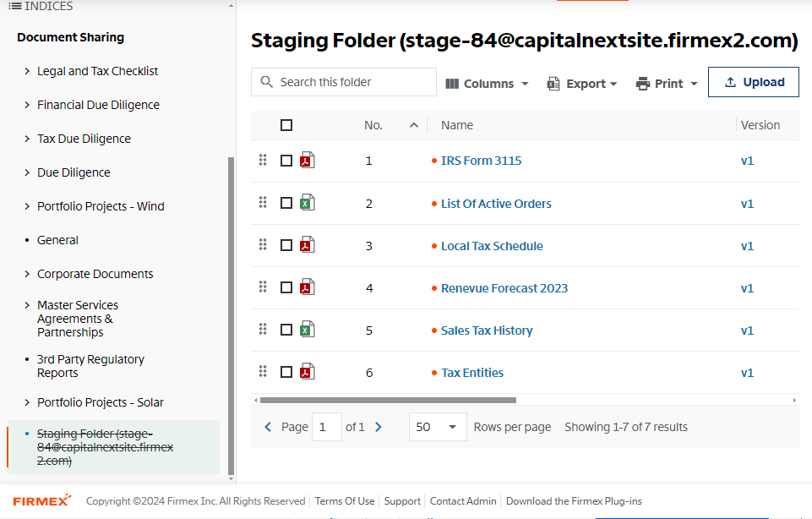Image resolution: width=812 pixels, height=519 pixels.
Task: Click the Upload button
Action: click(x=754, y=82)
